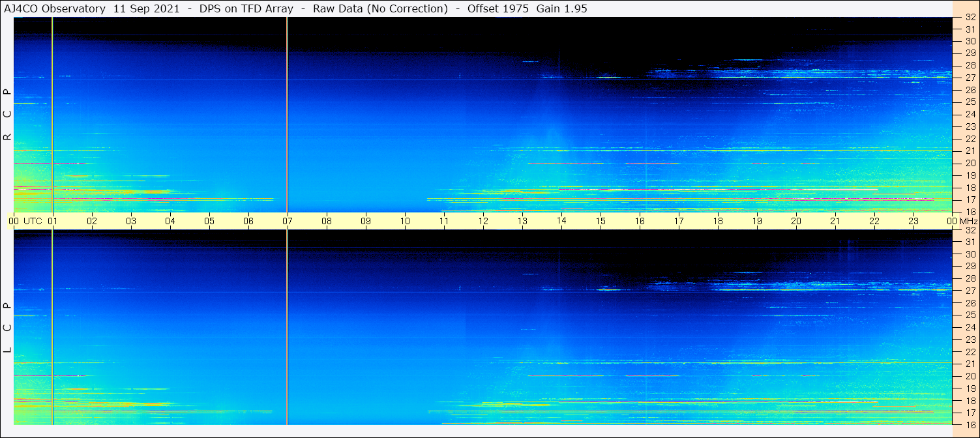This screenshot has height=438, width=980.
Task: Select the 12 hour tick label
Action: click(x=483, y=221)
